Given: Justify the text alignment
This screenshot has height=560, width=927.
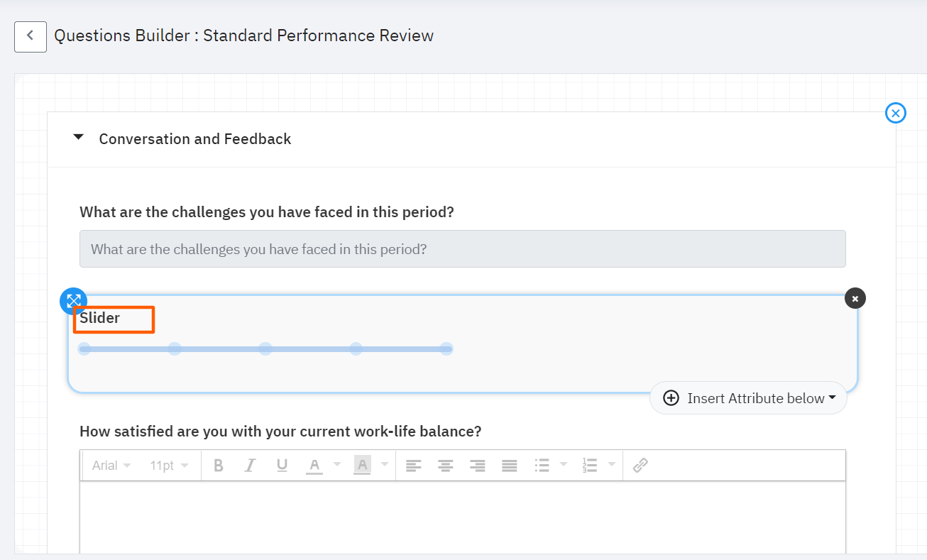Looking at the screenshot, I should click(509, 465).
